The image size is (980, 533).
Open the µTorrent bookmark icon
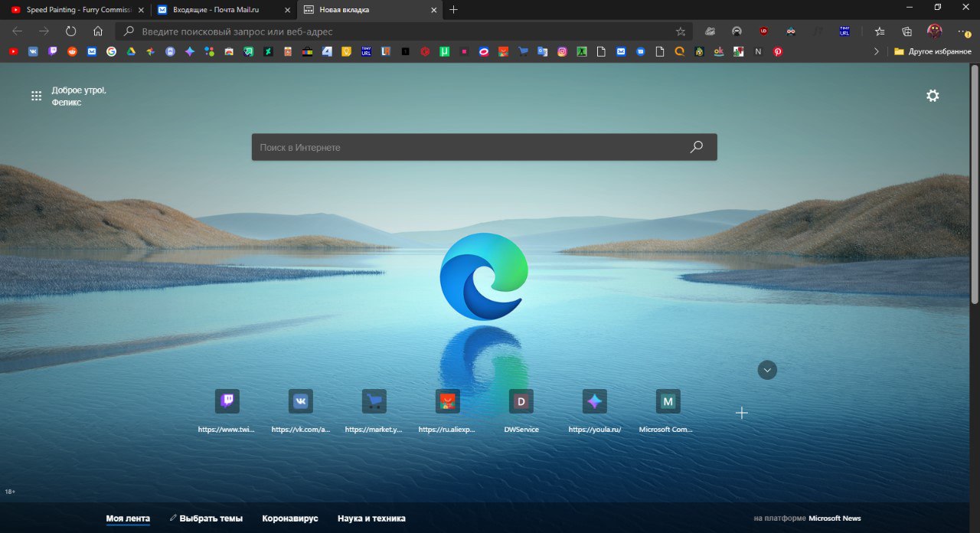pyautogui.click(x=444, y=52)
